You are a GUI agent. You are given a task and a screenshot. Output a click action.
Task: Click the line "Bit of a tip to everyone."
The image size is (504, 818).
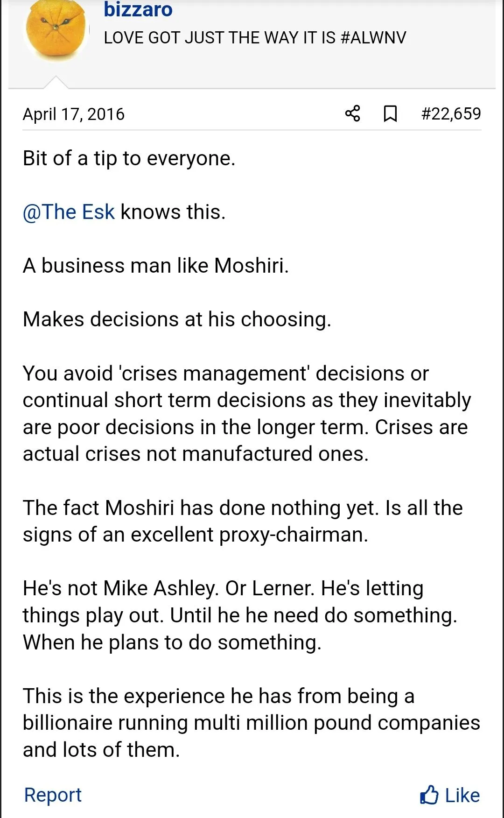point(129,158)
